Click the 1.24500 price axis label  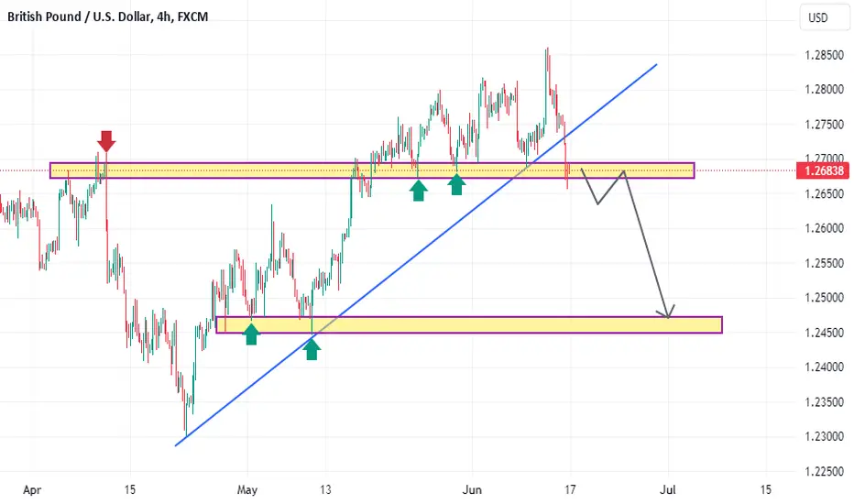click(824, 333)
